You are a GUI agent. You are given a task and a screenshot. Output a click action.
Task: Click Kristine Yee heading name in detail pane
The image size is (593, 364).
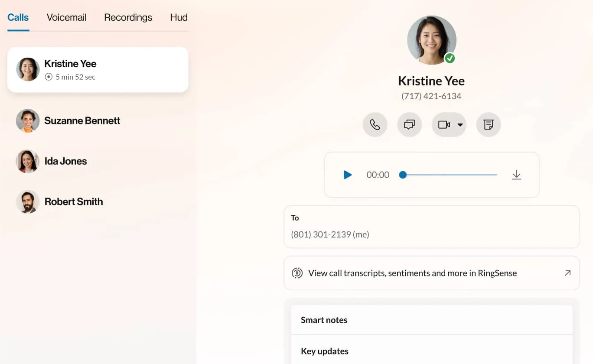431,81
